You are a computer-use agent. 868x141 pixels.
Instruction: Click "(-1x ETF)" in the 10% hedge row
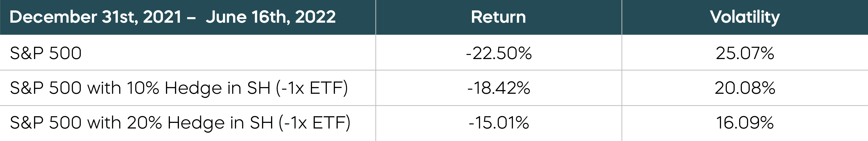[312, 88]
